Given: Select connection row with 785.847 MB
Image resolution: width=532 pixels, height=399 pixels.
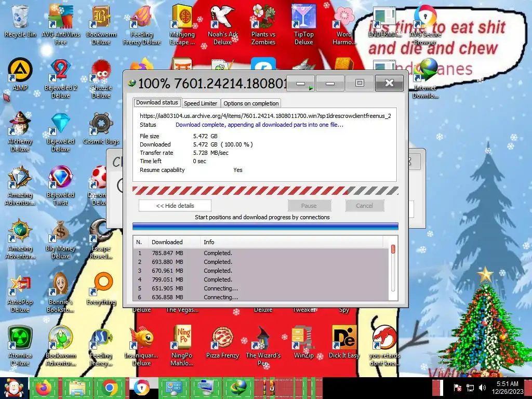Looking at the screenshot, I should (261, 253).
